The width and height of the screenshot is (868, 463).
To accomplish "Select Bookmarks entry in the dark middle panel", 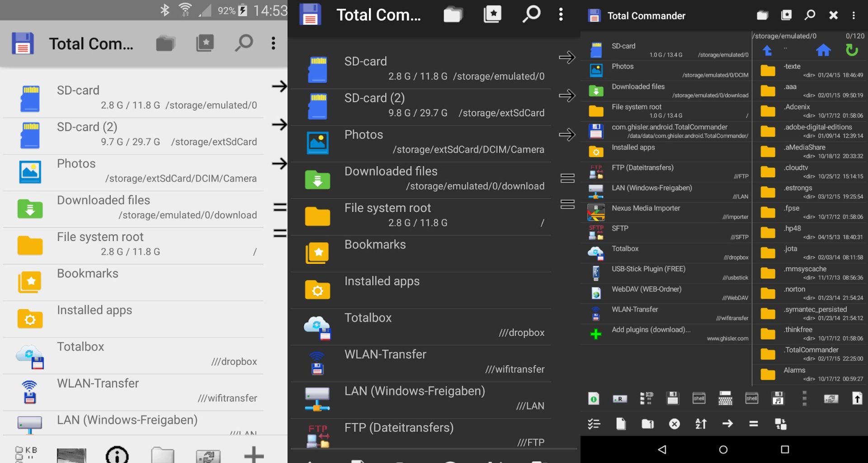I will point(420,253).
